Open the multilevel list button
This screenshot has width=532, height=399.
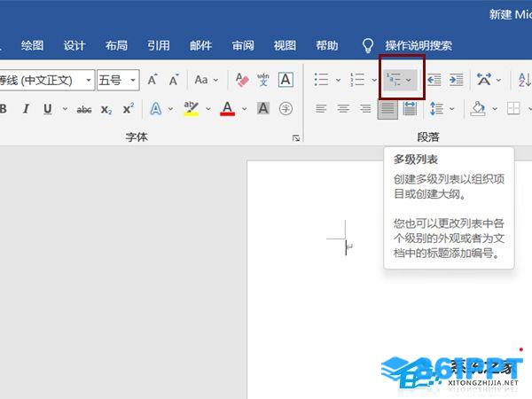tap(400, 80)
